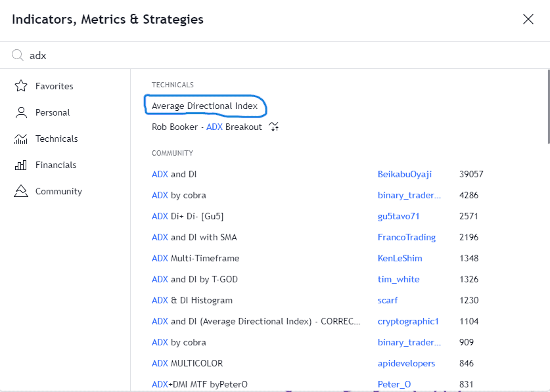Image resolution: width=550 pixels, height=392 pixels.
Task: Open the Financials category label
Action: tap(56, 165)
